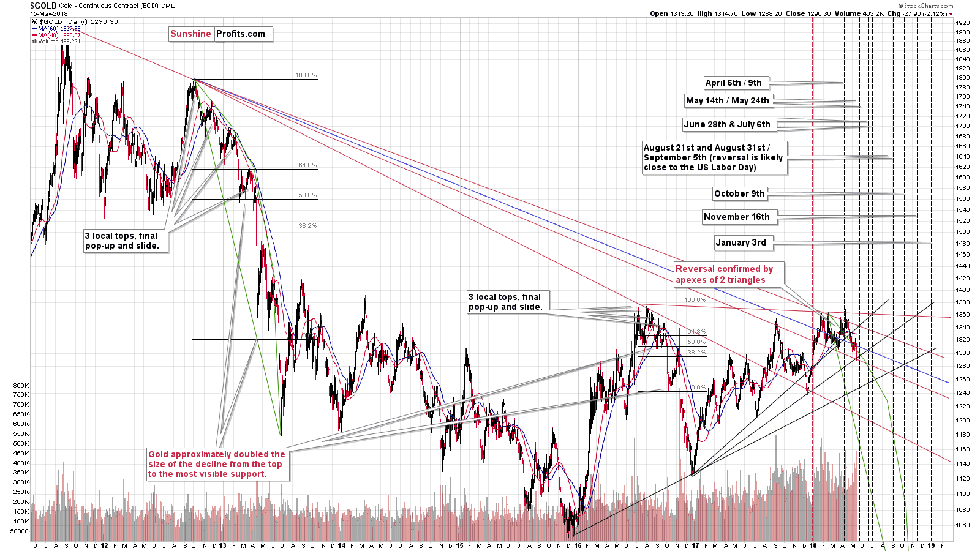This screenshot has width=980, height=551.
Task: Click the 50000 volume axis label
Action: pos(20,531)
